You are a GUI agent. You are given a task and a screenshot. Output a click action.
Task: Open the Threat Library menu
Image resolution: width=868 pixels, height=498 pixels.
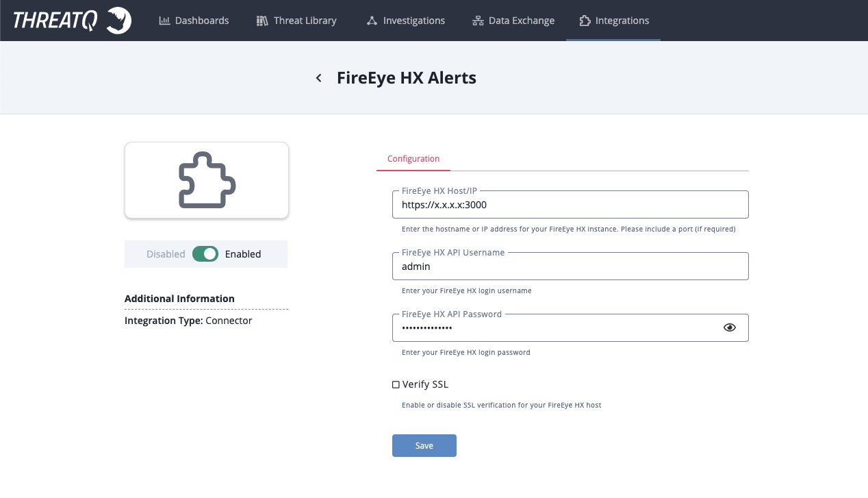point(296,21)
